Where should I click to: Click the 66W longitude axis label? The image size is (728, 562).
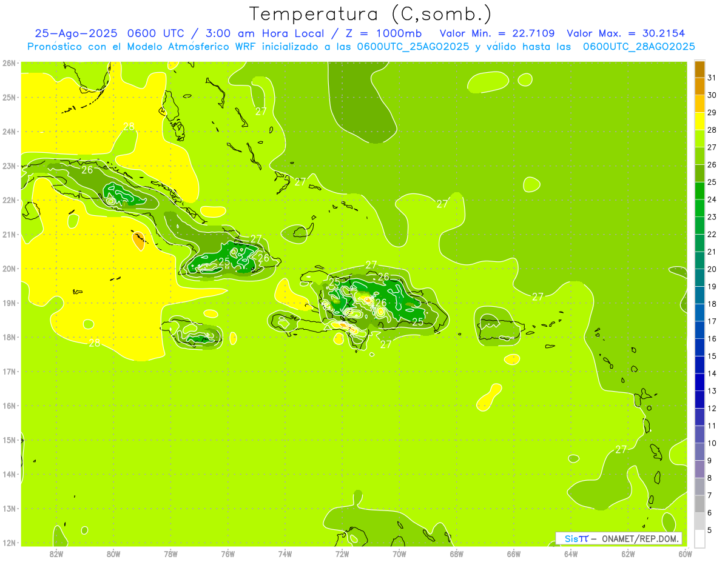coord(514,554)
